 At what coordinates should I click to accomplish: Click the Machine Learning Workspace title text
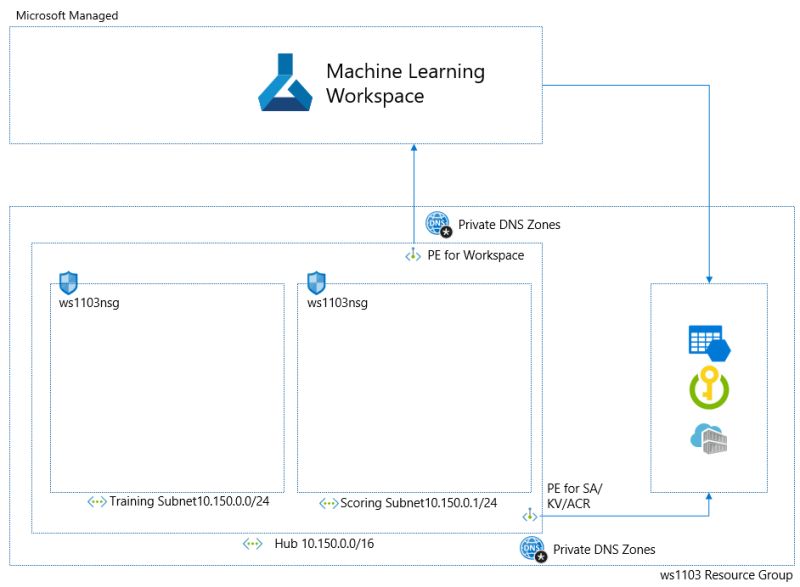click(x=404, y=82)
